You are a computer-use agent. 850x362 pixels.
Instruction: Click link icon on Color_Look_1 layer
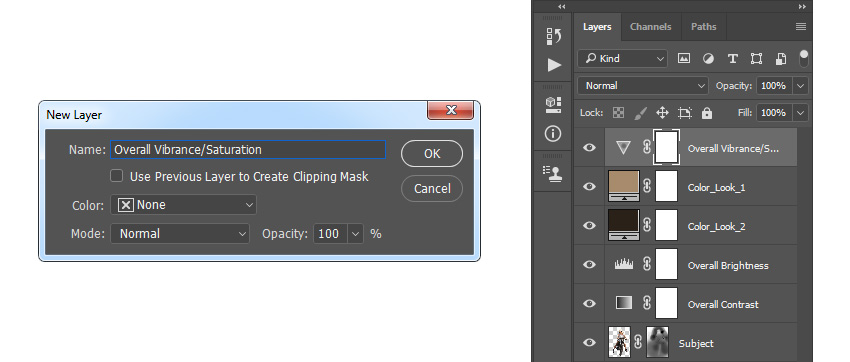coord(646,186)
